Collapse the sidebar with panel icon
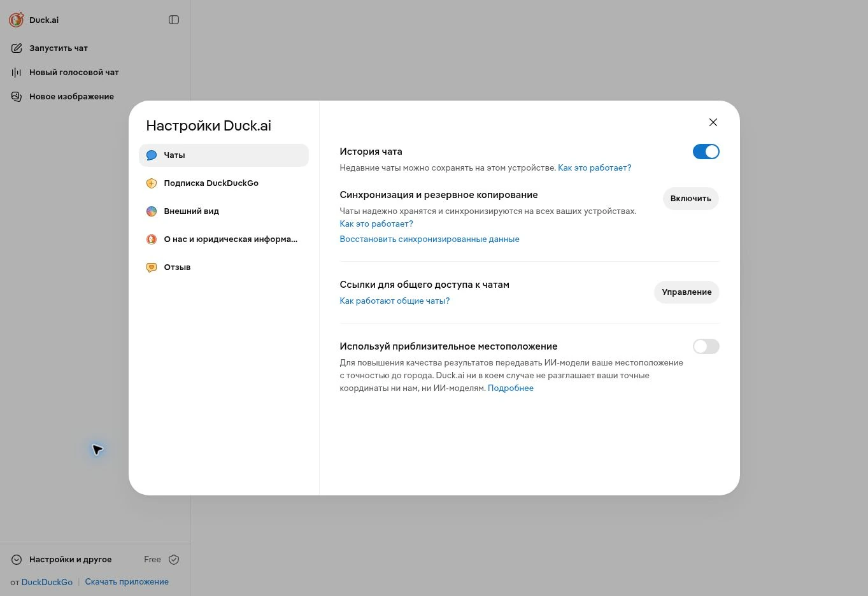The image size is (868, 596). (174, 20)
